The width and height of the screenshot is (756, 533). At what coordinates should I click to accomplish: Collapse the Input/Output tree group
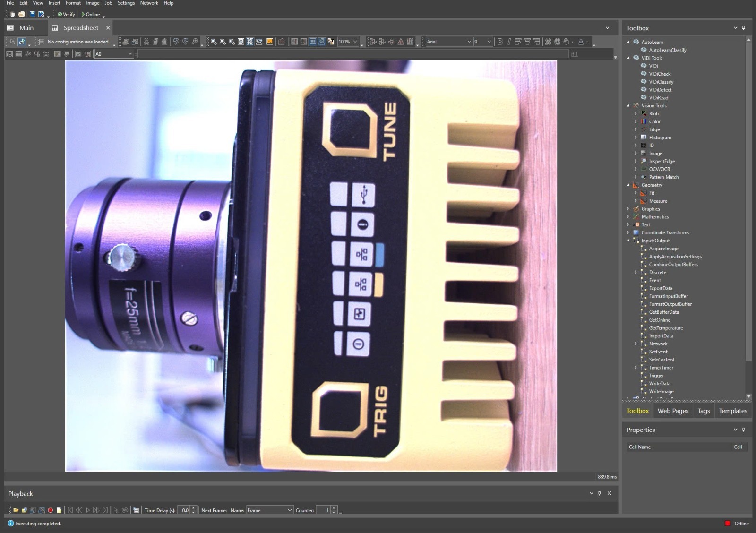628,241
